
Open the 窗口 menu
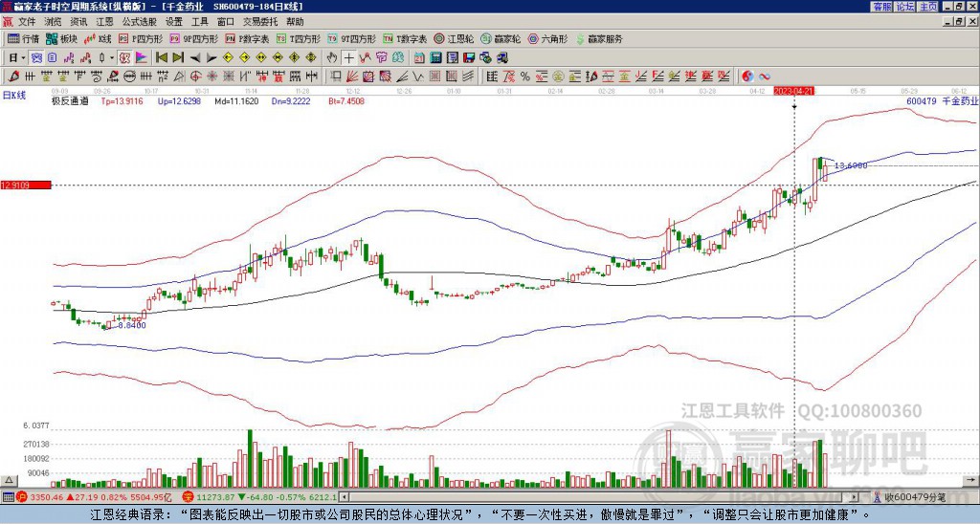[226, 22]
